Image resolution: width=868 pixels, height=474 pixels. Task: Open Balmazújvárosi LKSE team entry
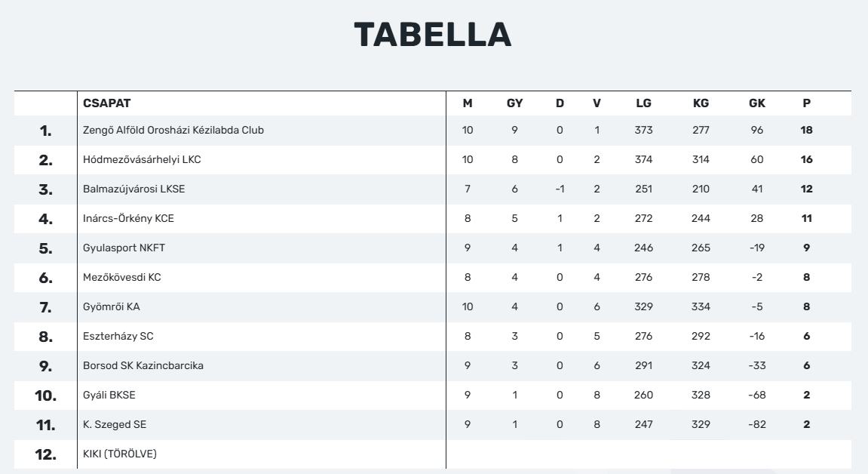(133, 189)
